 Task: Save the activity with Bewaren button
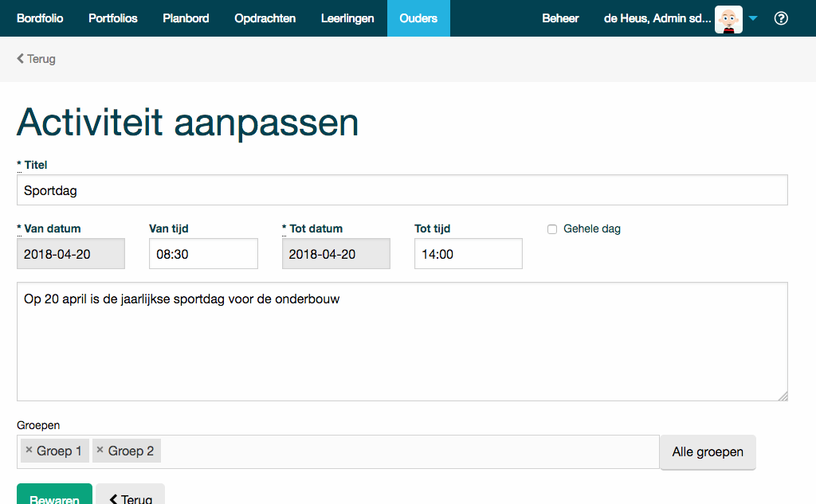[x=55, y=494]
